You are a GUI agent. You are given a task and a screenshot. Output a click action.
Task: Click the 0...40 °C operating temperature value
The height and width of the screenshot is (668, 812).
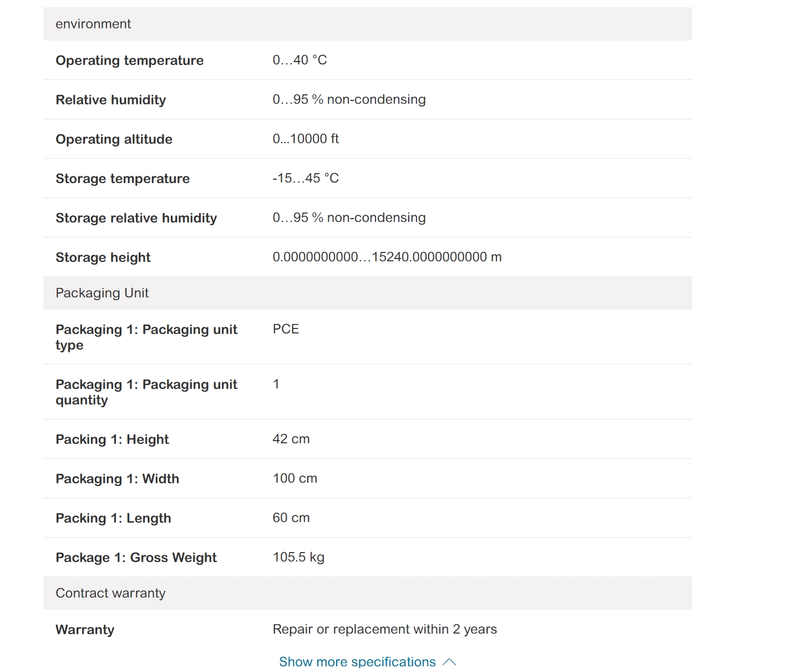coord(300,60)
